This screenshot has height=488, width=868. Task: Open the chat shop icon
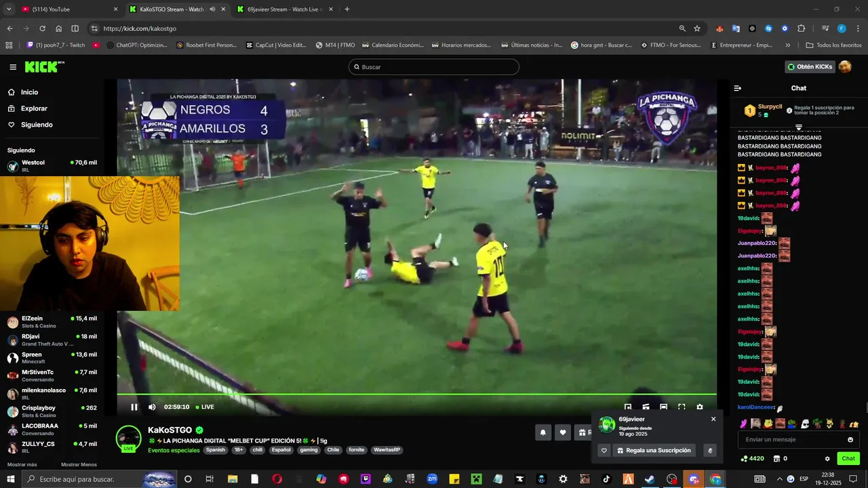point(776,459)
